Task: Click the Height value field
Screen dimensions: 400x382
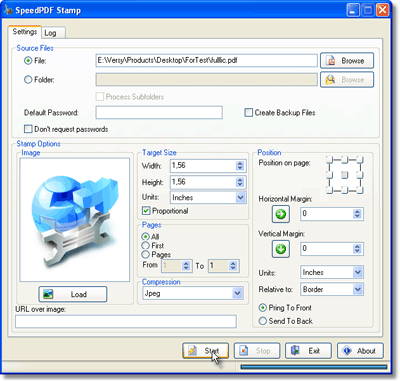Action: point(203,182)
